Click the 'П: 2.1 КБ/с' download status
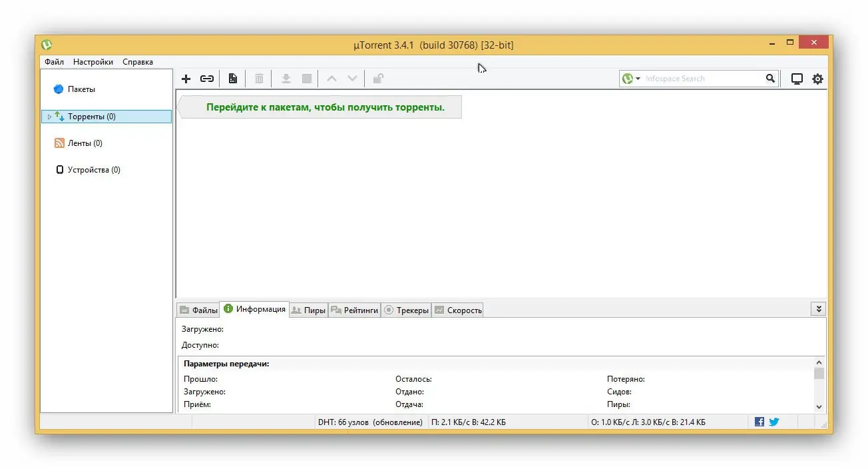 [x=469, y=422]
